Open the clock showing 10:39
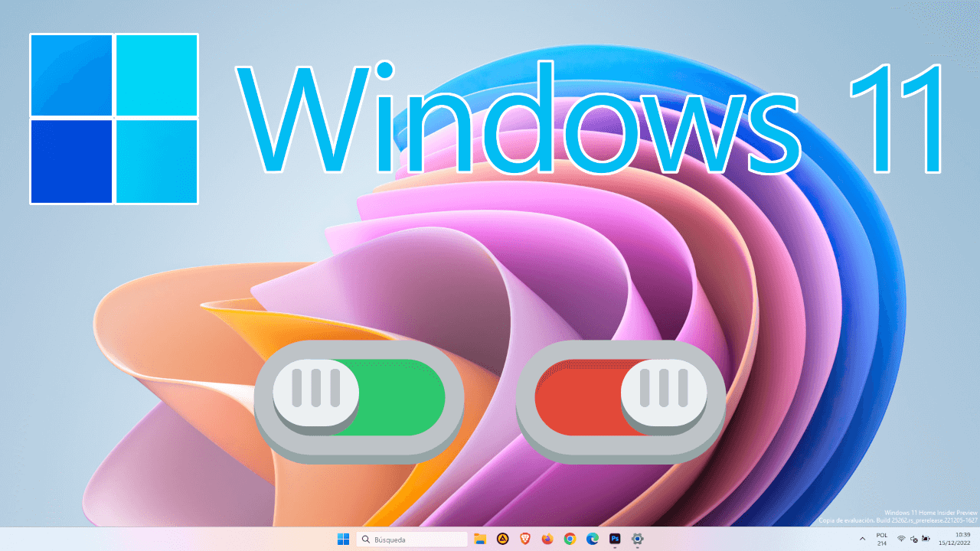Image resolution: width=980 pixels, height=551 pixels. 955,539
